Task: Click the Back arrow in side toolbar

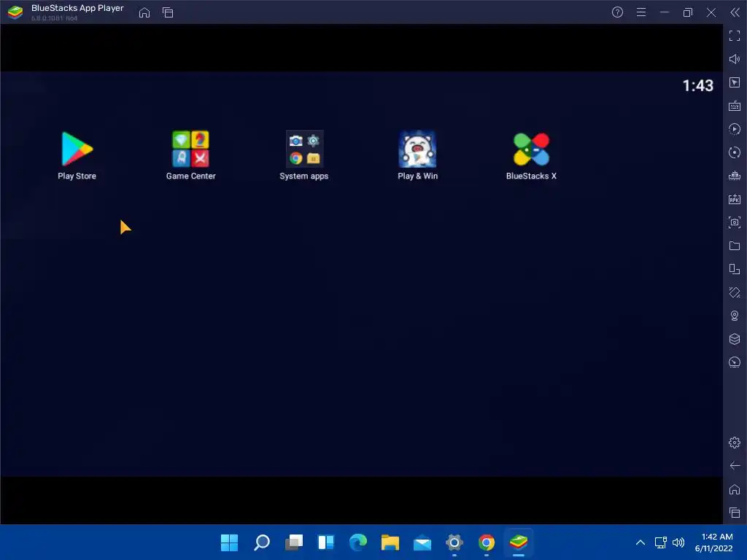Action: [x=735, y=466]
